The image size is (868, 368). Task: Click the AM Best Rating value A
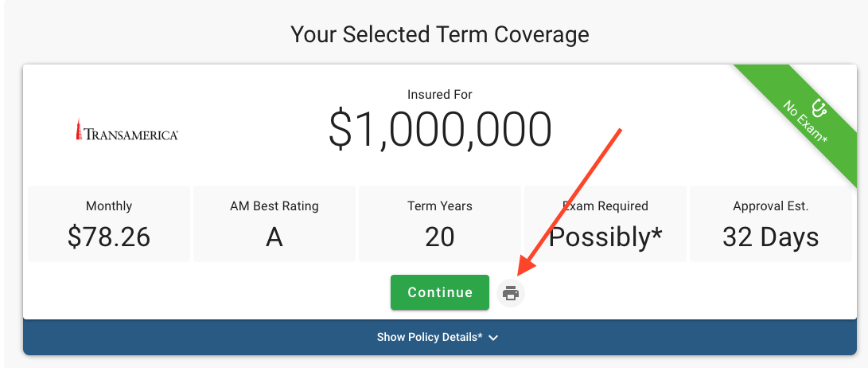point(274,237)
